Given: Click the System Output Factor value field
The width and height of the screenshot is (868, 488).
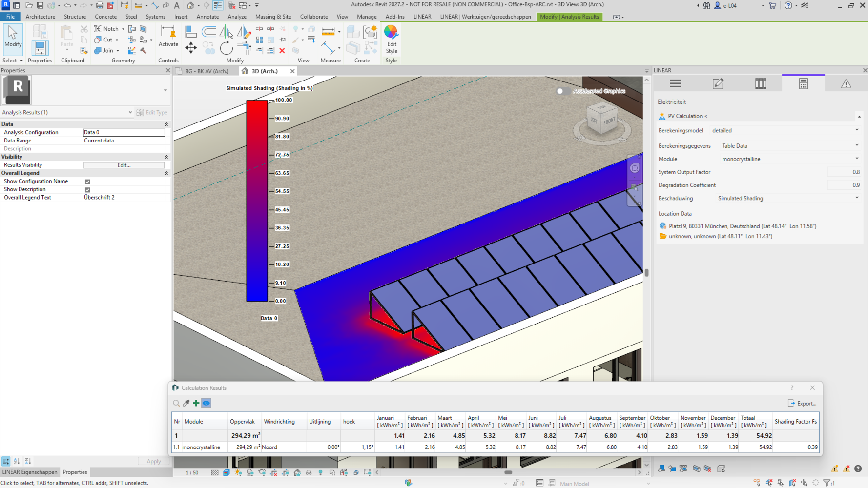Looking at the screenshot, I should coord(844,172).
